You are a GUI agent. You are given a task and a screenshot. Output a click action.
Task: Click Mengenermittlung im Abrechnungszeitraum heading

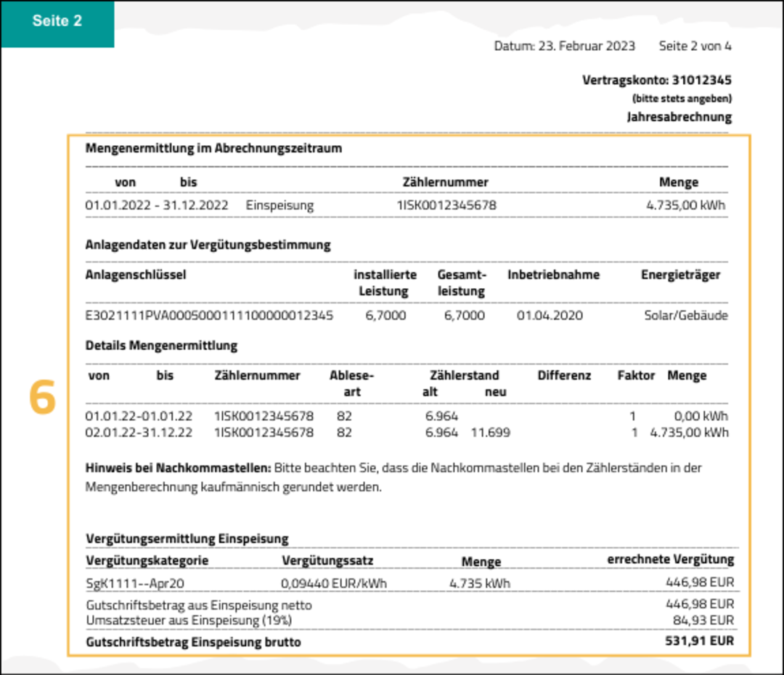point(213,148)
